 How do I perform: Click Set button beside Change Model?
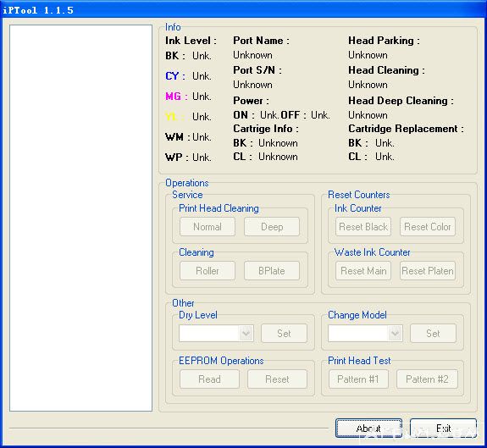pos(433,334)
